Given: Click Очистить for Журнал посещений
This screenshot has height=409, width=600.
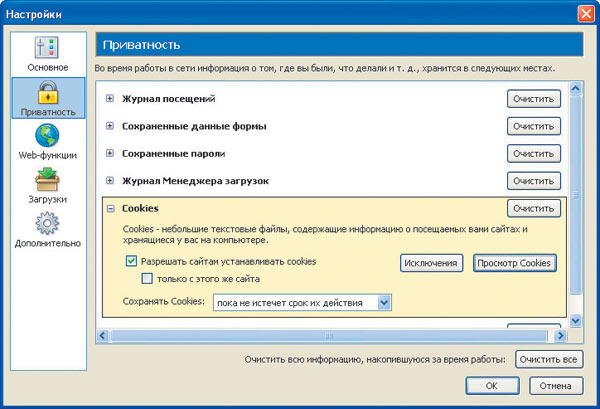Looking at the screenshot, I should click(x=534, y=99).
